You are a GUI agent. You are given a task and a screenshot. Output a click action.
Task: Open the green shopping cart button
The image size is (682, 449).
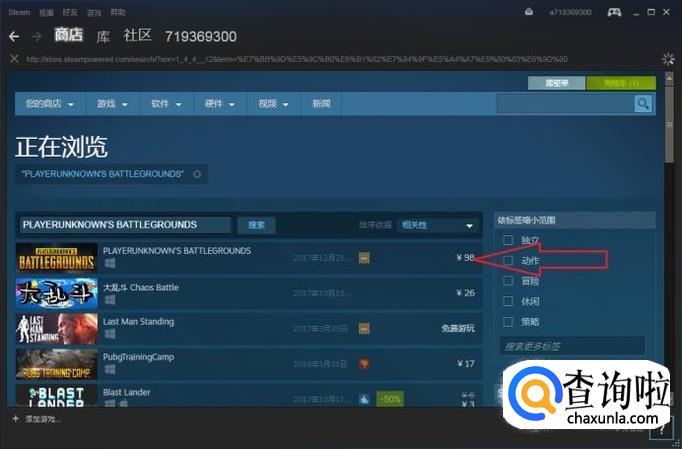coord(621,83)
